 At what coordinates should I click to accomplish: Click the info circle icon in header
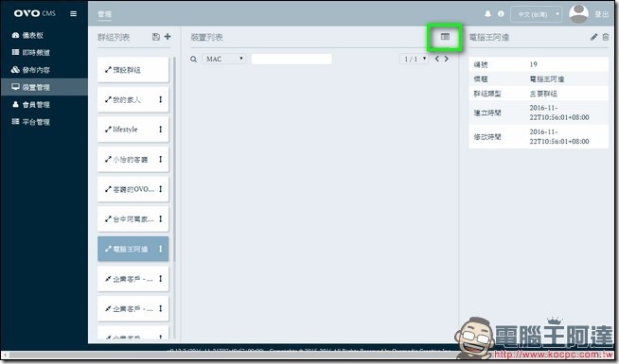tap(501, 14)
